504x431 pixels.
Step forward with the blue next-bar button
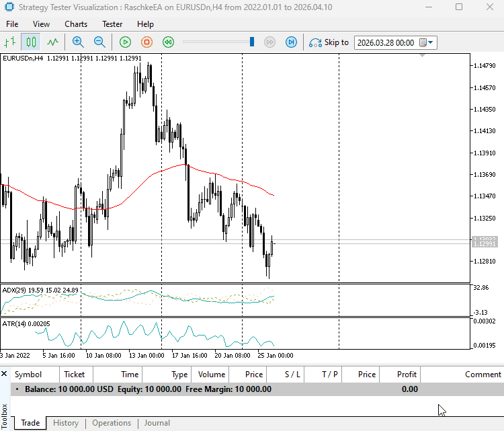pos(291,42)
